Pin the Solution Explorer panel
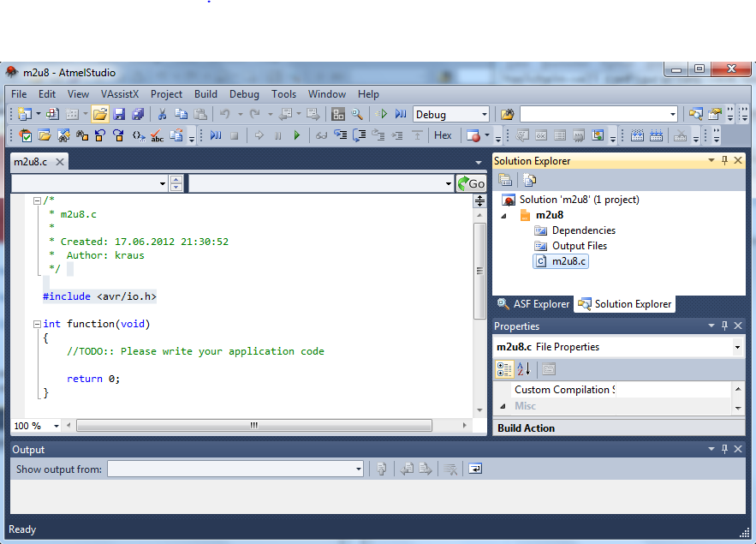Viewport: 756px width, 544px height. pyautogui.click(x=724, y=160)
